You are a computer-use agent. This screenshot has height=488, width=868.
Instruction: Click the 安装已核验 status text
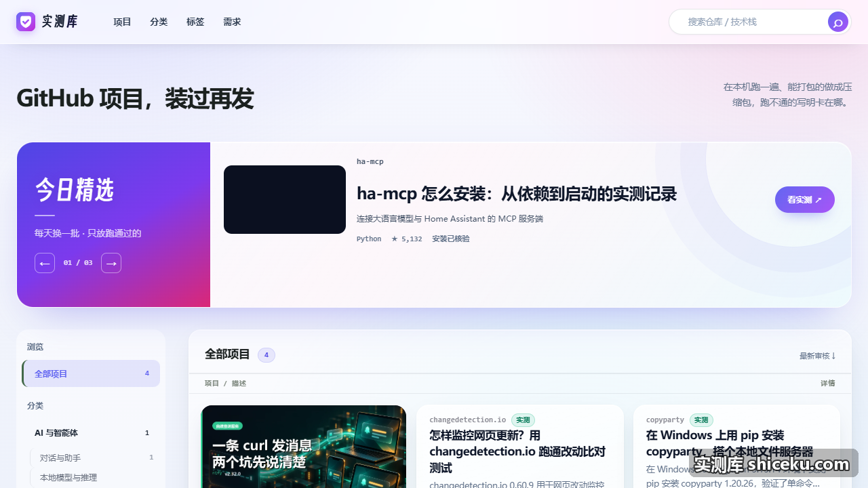[451, 239]
